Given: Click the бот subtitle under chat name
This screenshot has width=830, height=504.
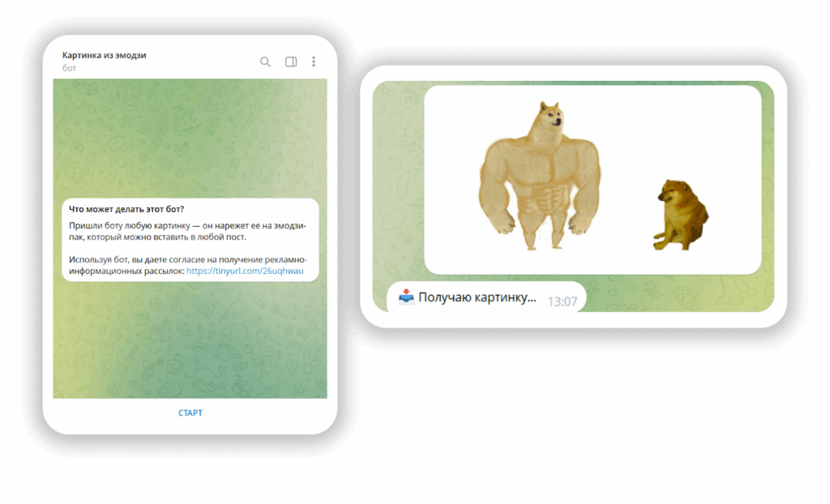Looking at the screenshot, I should click(70, 68).
